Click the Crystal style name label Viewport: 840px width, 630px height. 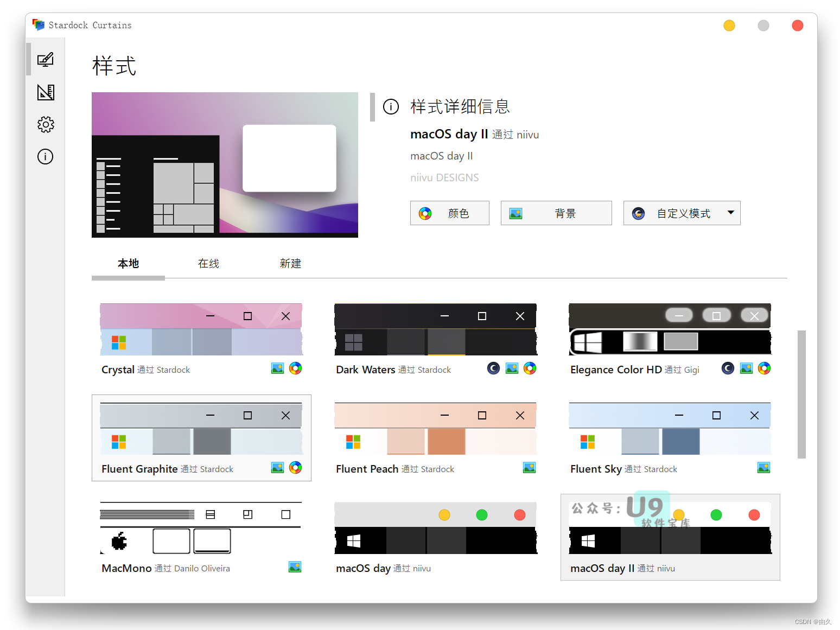pos(118,370)
